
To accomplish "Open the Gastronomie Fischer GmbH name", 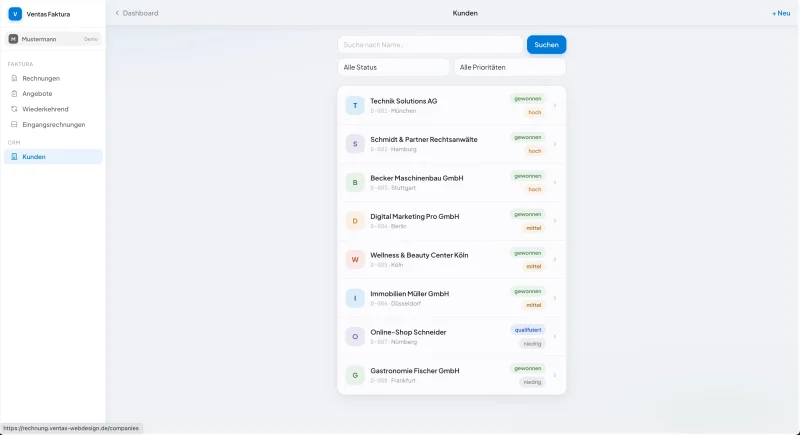I will click(415, 371).
